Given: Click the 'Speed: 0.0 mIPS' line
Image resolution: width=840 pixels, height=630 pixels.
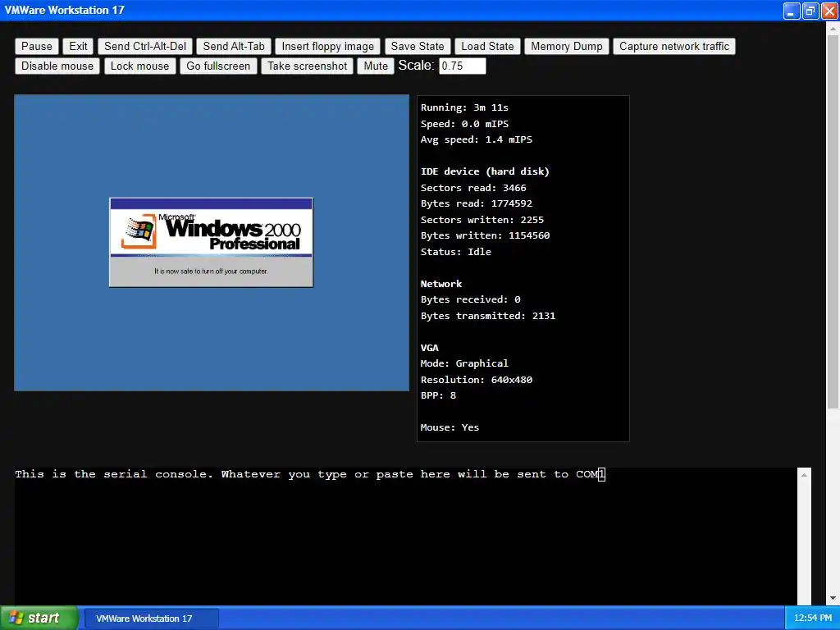Looking at the screenshot, I should coord(464,124).
